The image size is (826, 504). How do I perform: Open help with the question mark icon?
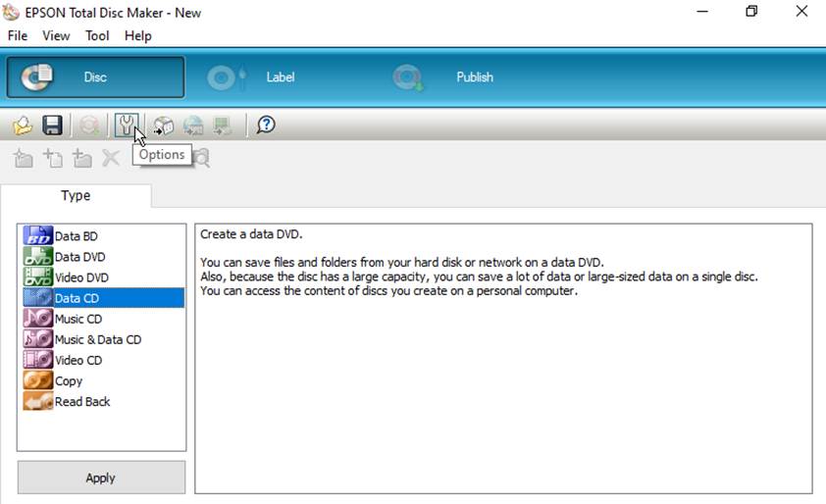266,126
